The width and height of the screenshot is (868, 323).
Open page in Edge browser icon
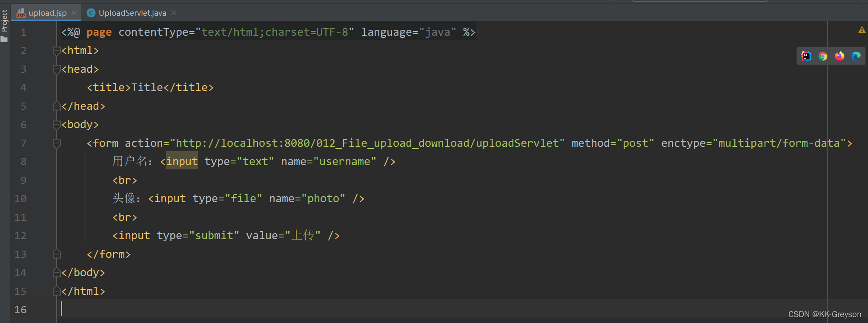[856, 56]
